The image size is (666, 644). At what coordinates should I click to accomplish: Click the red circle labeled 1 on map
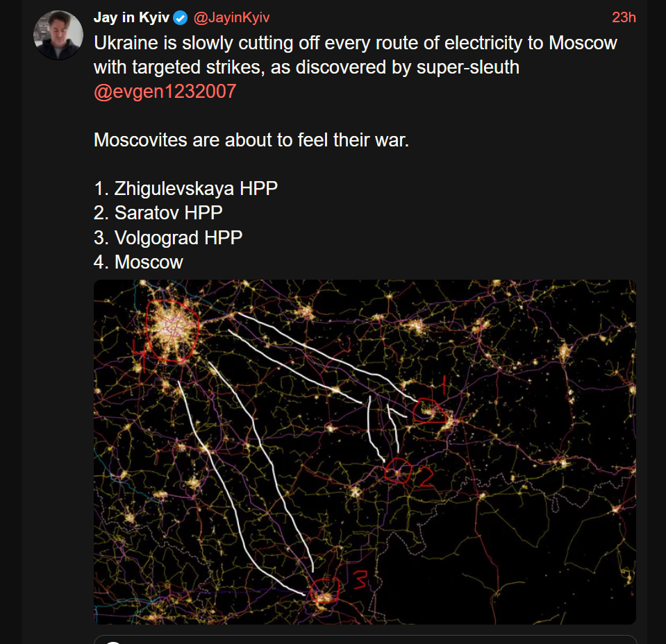tap(428, 412)
